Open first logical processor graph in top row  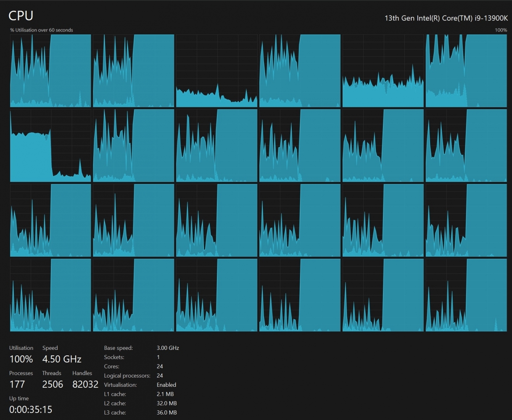50,71
